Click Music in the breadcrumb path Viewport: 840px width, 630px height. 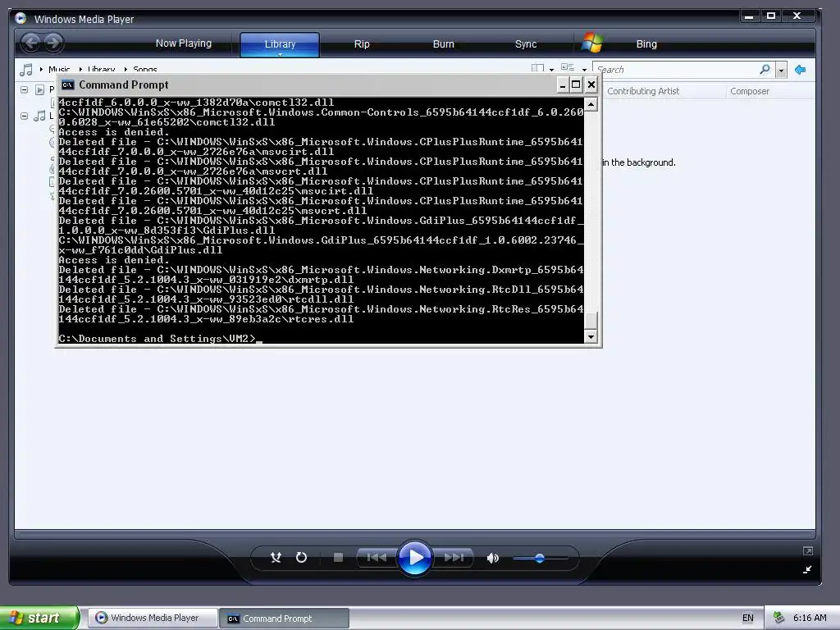(59, 69)
